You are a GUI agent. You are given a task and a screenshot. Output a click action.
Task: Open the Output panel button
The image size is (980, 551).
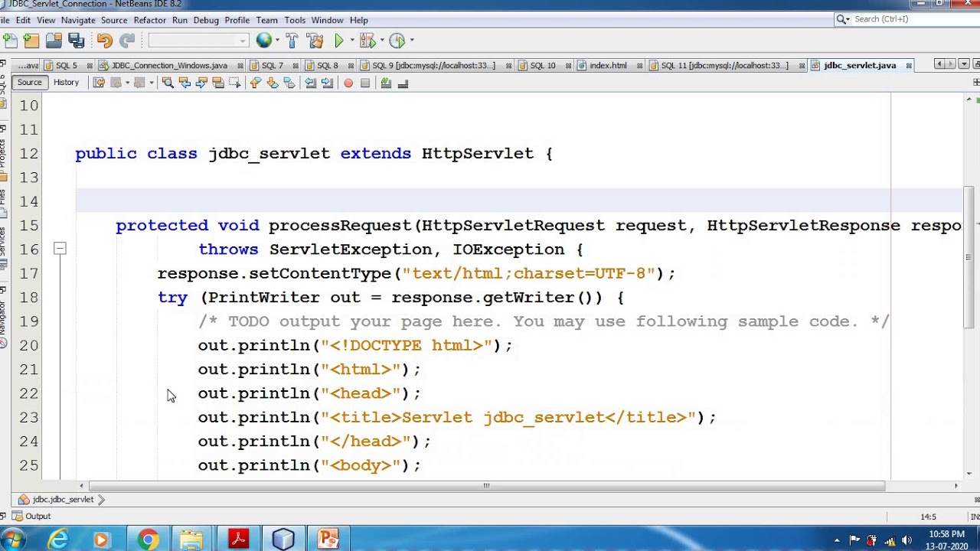pos(31,516)
